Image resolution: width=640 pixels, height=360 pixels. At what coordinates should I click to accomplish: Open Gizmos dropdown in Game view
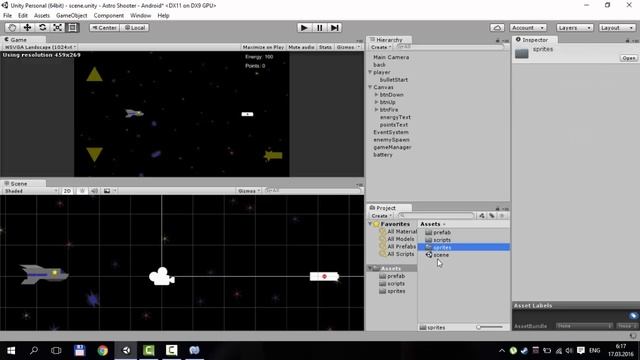[x=348, y=47]
